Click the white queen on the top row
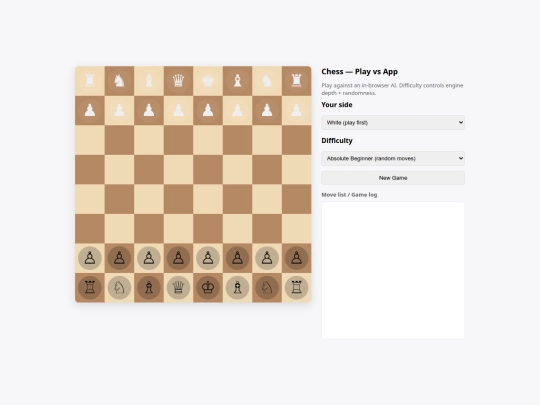Viewport: 540px width, 405px height. click(x=178, y=81)
